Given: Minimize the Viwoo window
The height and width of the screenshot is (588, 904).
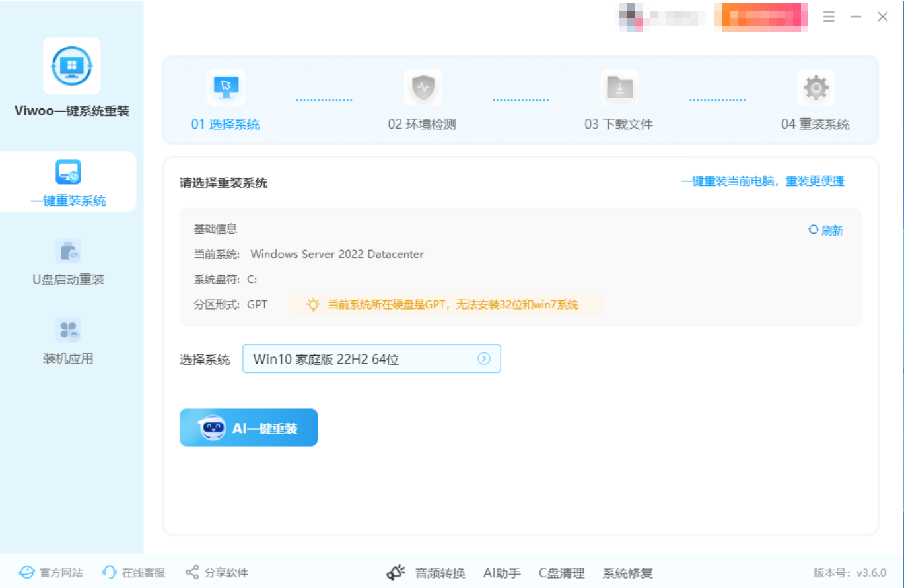Looking at the screenshot, I should point(856,16).
